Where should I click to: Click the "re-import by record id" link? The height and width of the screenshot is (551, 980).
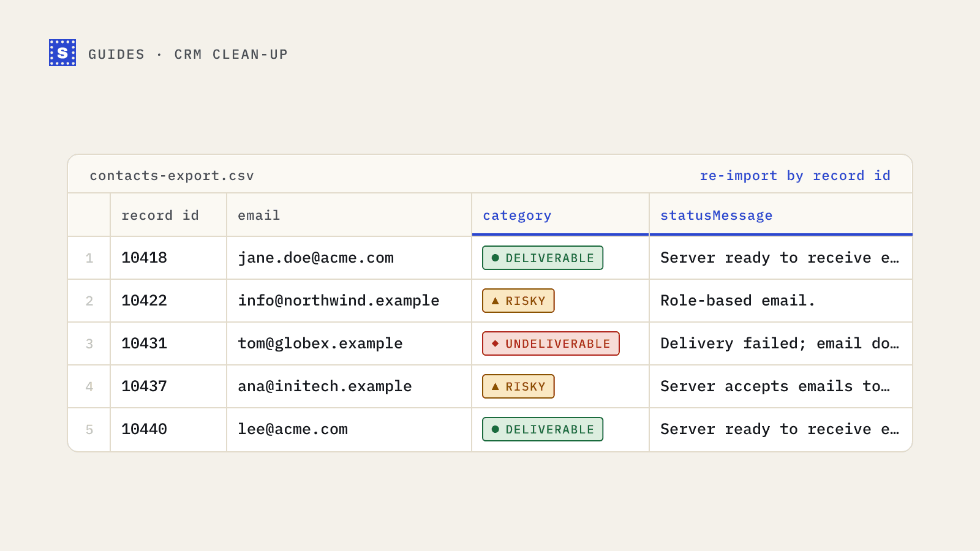[x=795, y=176]
